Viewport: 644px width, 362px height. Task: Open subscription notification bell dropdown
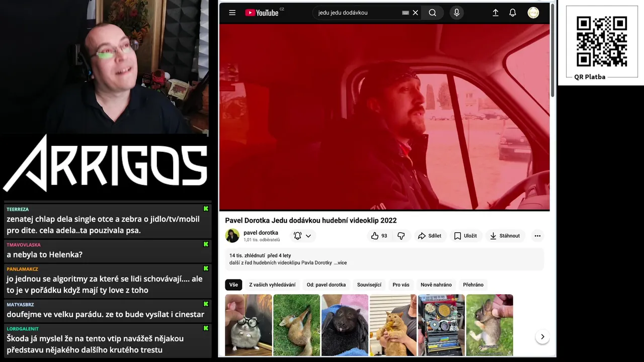303,236
